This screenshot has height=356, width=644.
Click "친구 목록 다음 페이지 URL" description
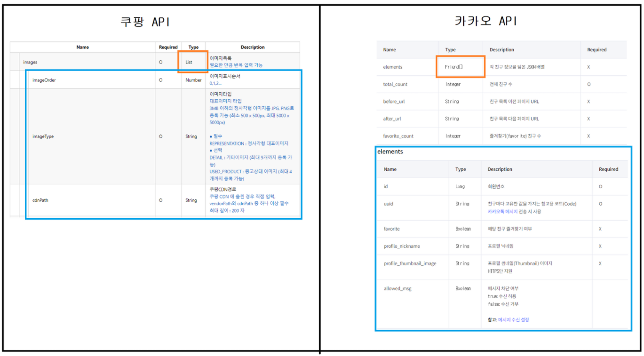click(x=514, y=119)
